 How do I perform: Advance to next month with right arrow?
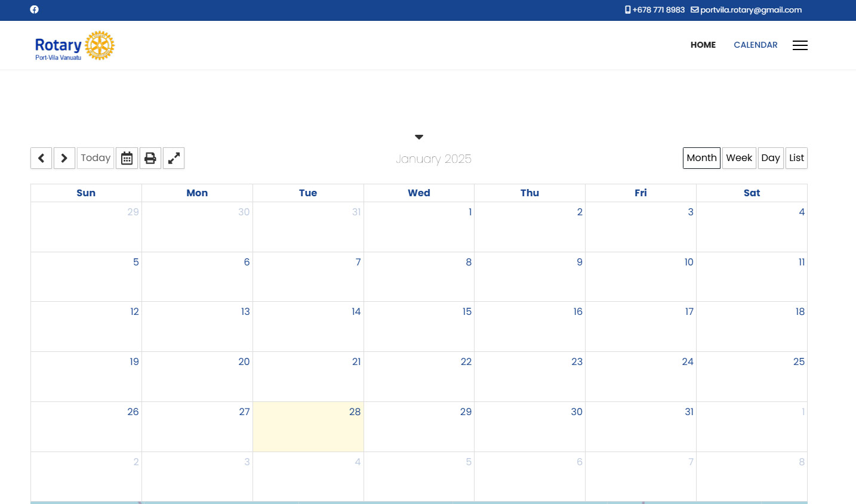point(64,158)
